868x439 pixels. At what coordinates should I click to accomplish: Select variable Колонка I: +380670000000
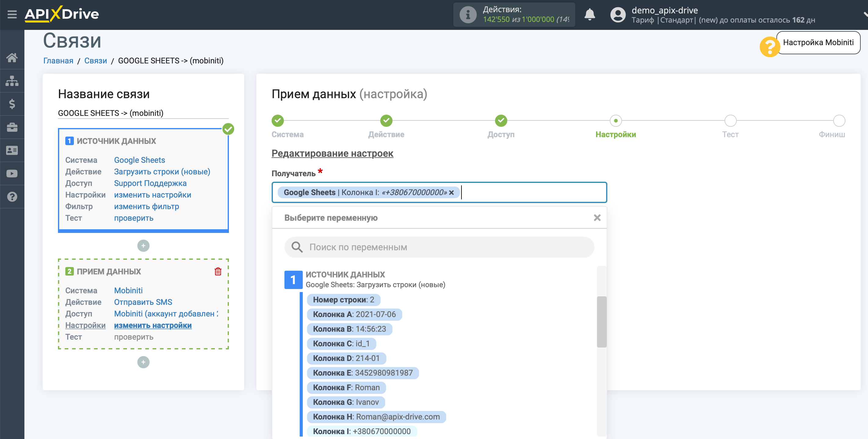tap(362, 431)
